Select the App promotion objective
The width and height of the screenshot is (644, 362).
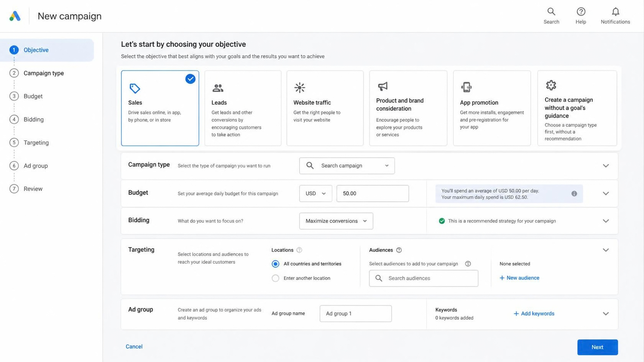(492, 108)
